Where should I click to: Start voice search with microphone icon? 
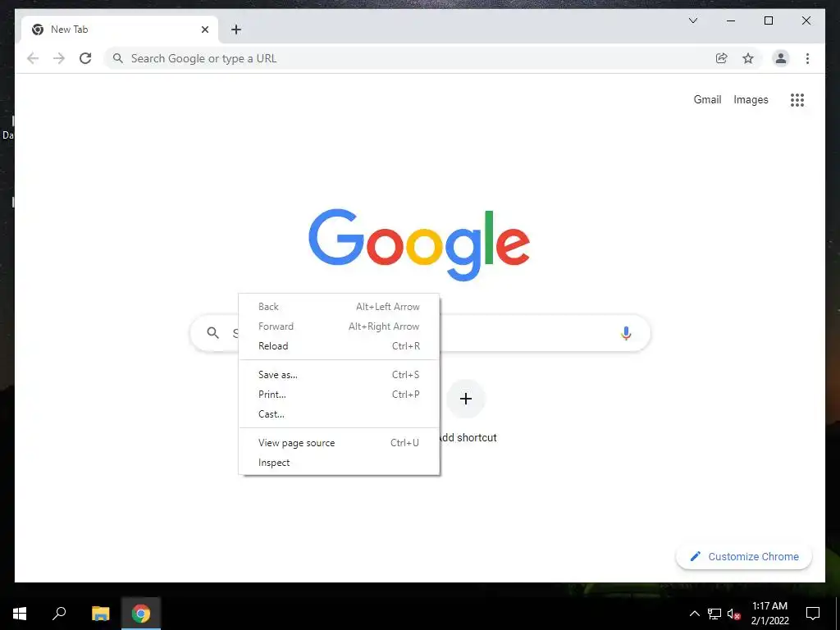coord(626,333)
